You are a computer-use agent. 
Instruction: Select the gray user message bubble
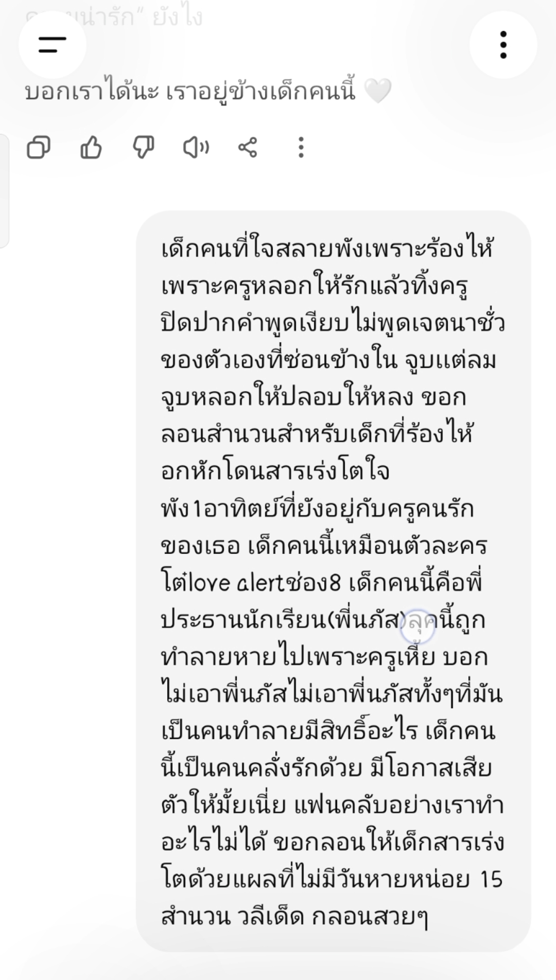pyautogui.click(x=333, y=581)
